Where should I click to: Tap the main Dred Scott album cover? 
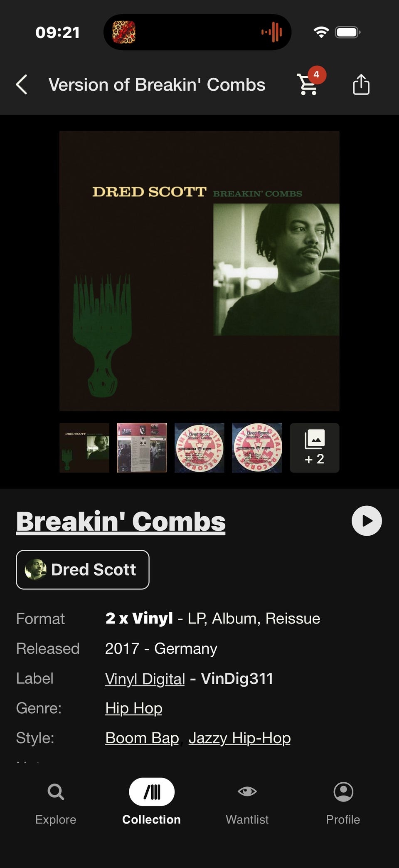click(199, 271)
